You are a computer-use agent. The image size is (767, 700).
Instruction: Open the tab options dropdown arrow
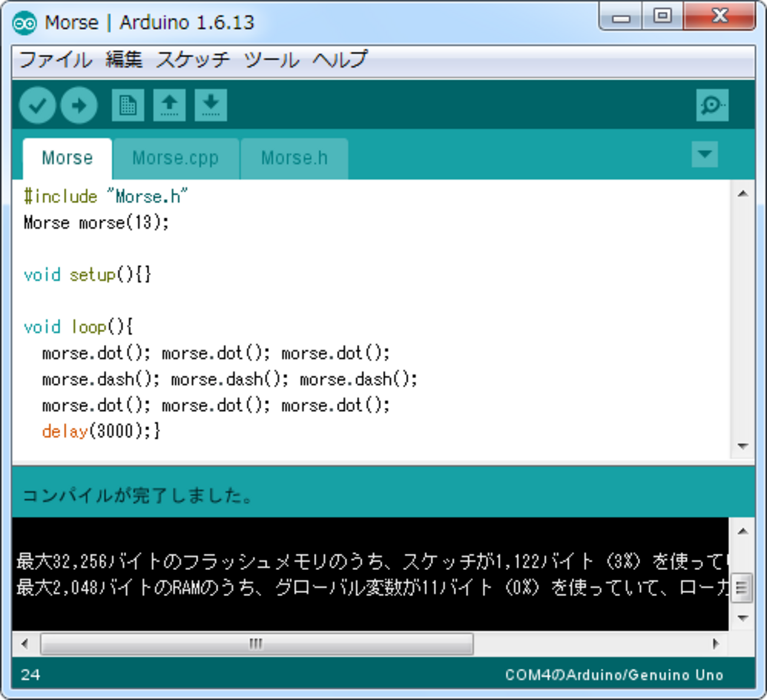pyautogui.click(x=704, y=155)
